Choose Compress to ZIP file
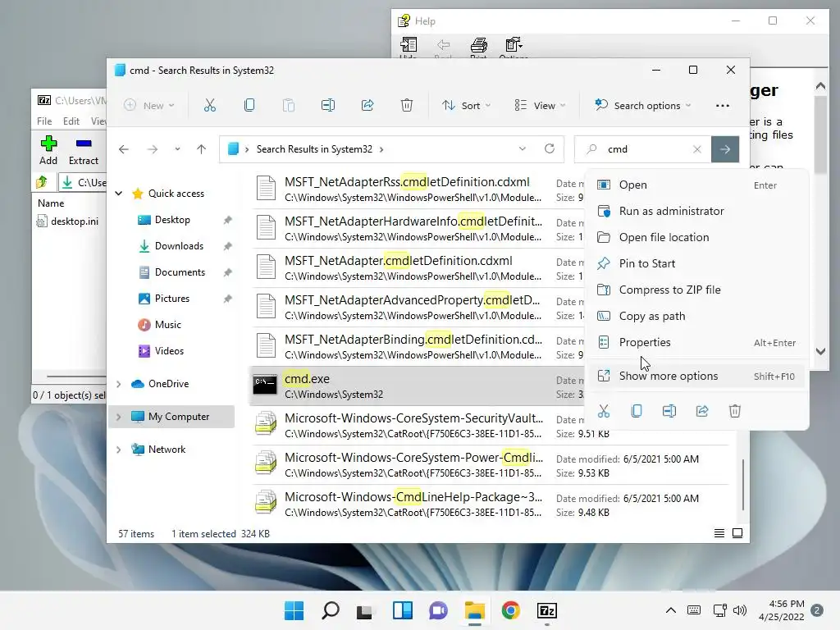 tap(697, 290)
